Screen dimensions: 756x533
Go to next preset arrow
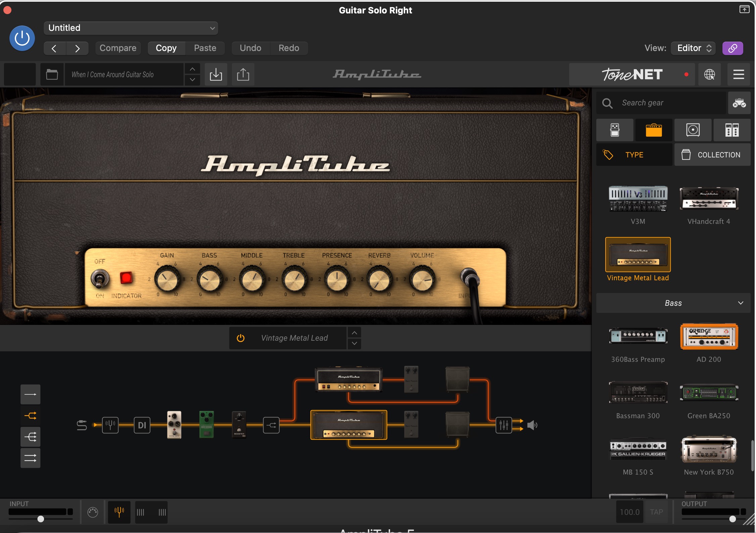click(77, 48)
